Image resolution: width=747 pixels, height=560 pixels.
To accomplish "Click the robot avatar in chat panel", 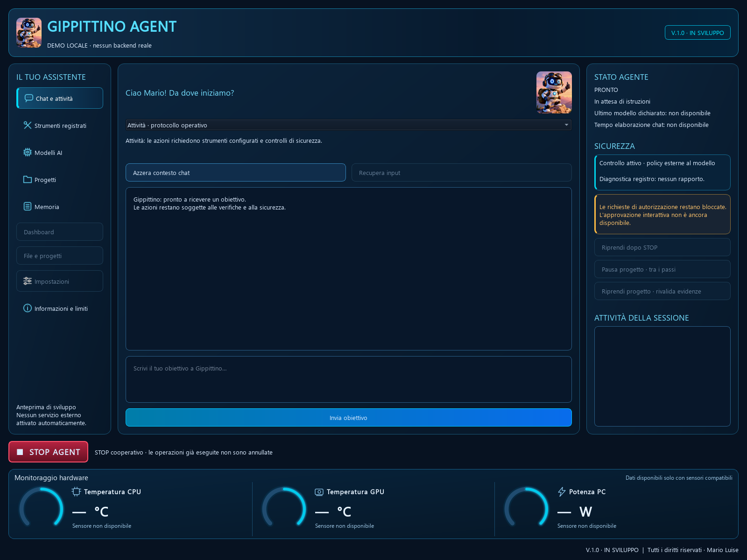I will click(x=554, y=92).
